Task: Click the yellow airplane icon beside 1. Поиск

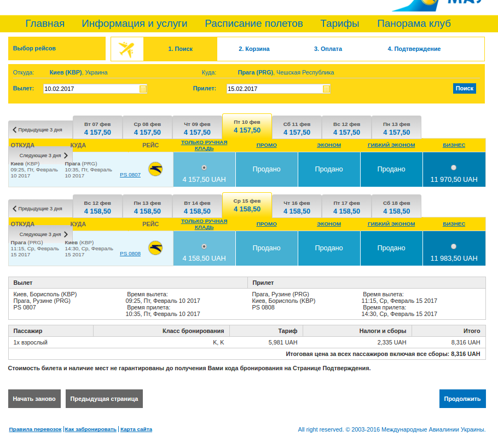Action: pos(127,49)
